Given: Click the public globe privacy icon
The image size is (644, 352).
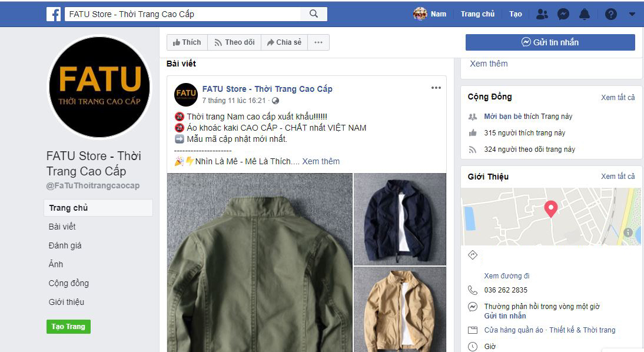Looking at the screenshot, I should (275, 101).
